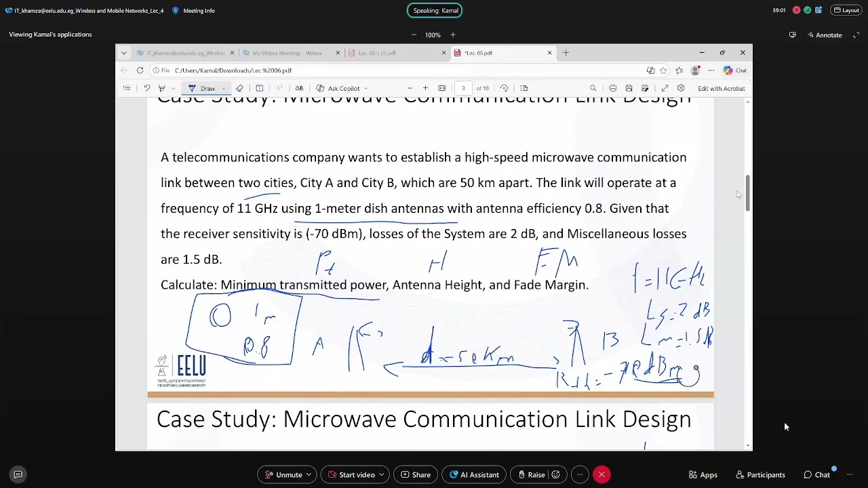
Task: Open the favorites list icon
Action: tap(679, 70)
